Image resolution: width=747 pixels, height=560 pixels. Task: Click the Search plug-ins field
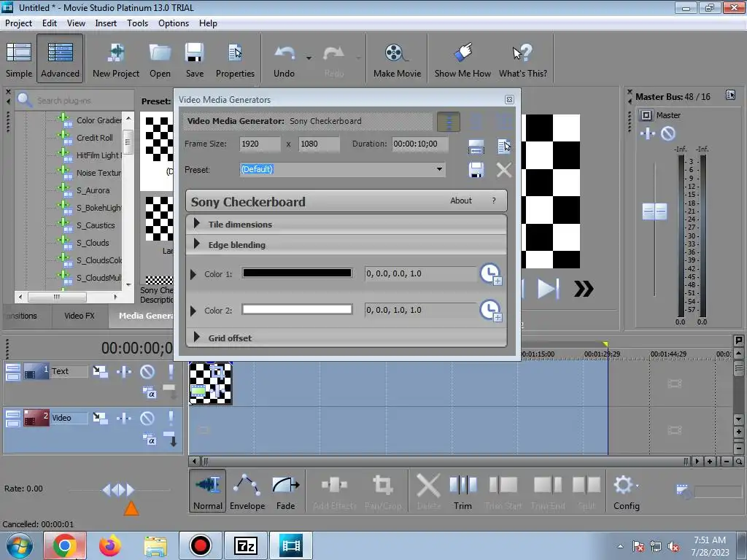[74, 101]
